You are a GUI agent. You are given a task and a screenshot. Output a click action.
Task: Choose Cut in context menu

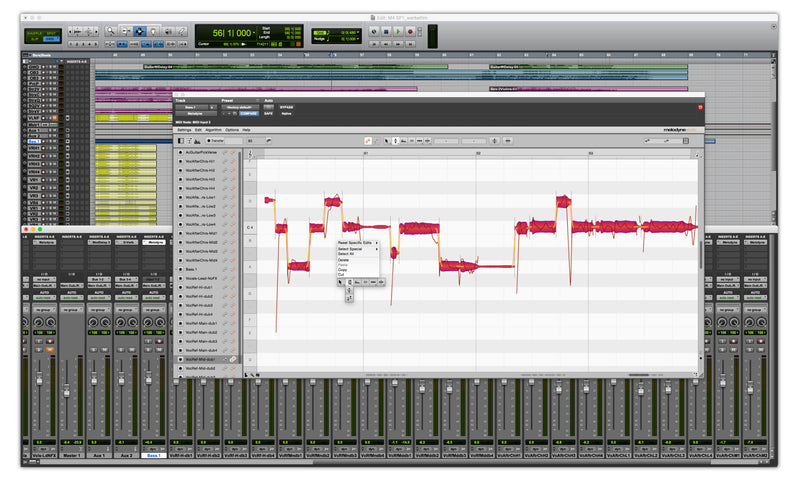[341, 274]
